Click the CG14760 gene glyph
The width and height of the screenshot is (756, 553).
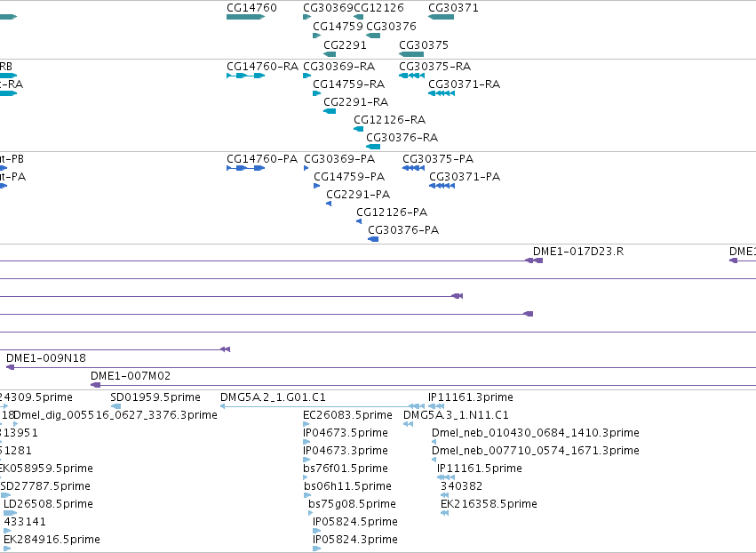coord(245,17)
